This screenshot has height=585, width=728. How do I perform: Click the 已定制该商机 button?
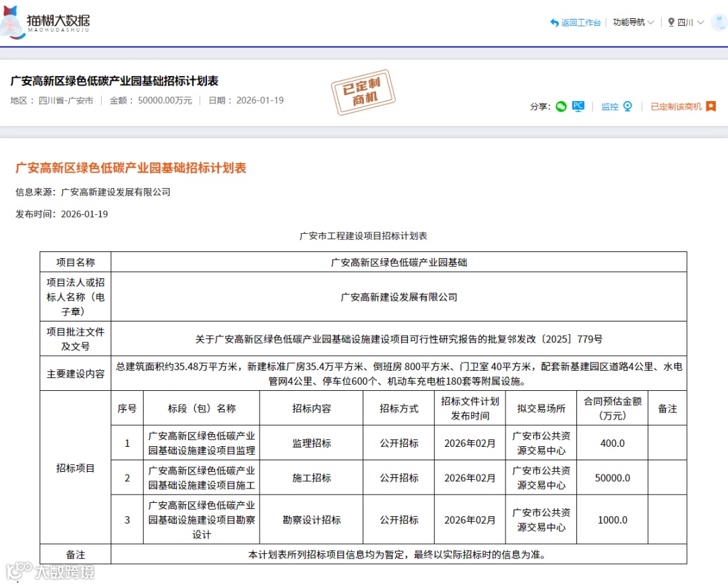pos(676,106)
